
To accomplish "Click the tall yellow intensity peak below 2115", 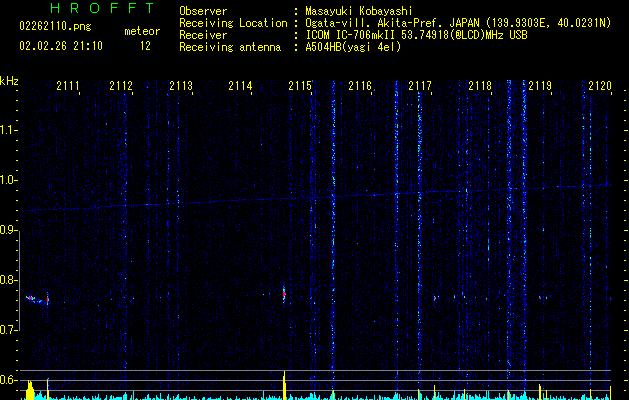I will click(284, 385).
